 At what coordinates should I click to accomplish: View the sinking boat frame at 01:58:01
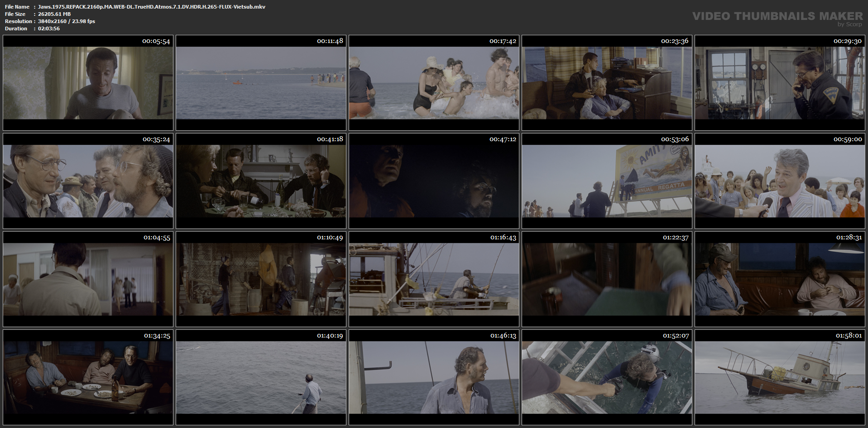(x=780, y=377)
